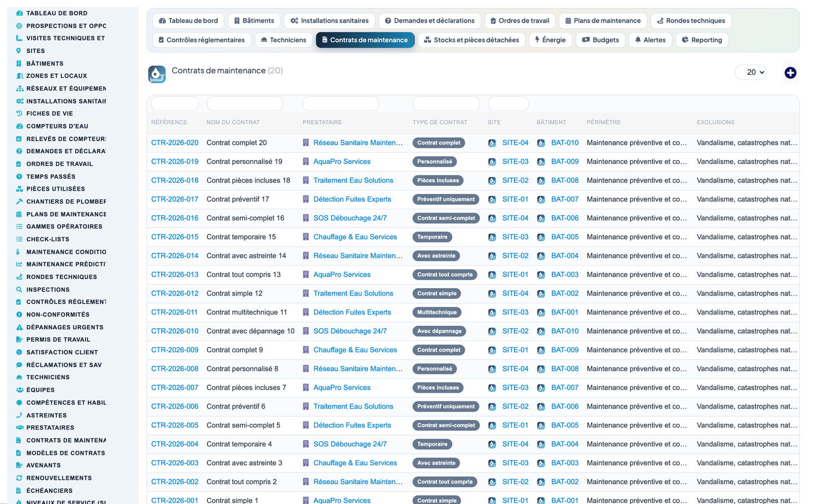Click the Site filter input field
The height and width of the screenshot is (504, 815).
tap(508, 104)
